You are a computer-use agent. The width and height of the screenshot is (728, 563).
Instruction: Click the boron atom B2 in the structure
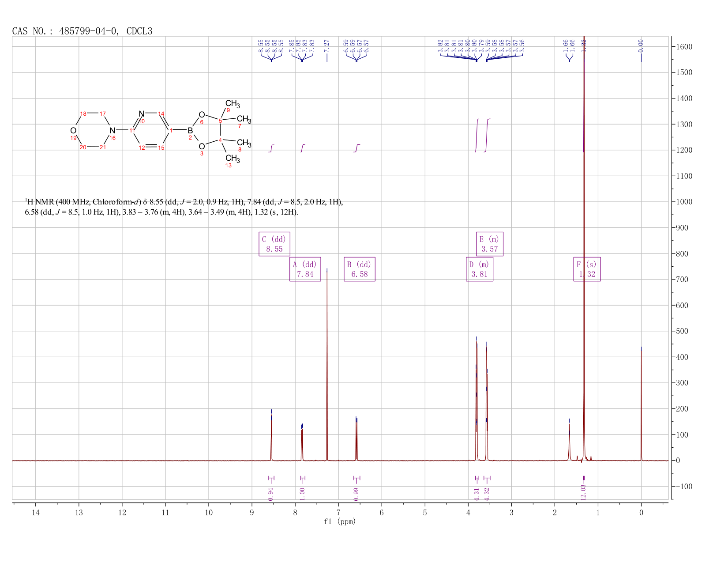tap(191, 129)
